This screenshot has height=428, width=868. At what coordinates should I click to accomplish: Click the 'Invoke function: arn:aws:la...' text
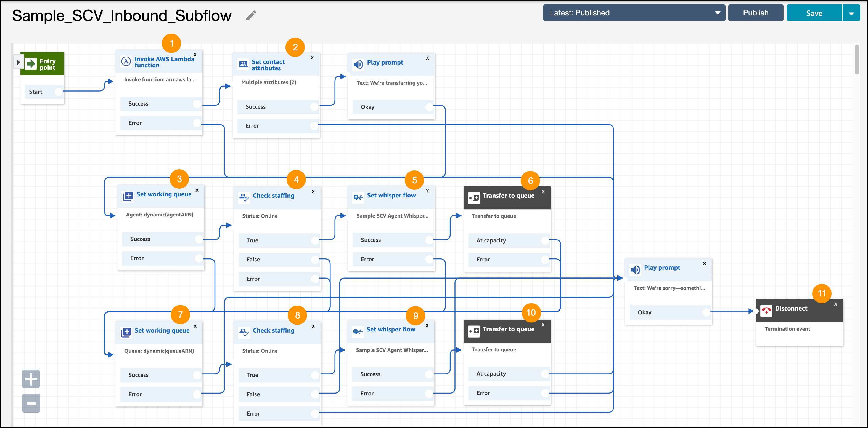[x=160, y=79]
